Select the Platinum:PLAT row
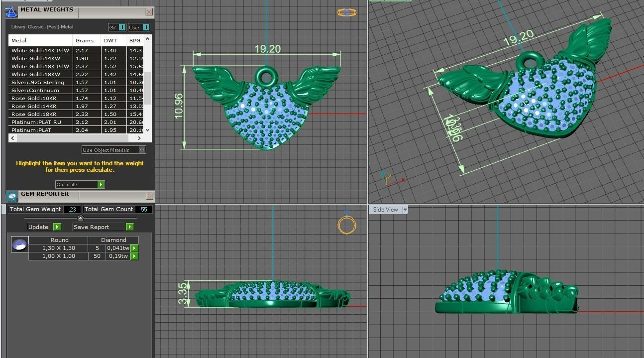 (x=77, y=130)
